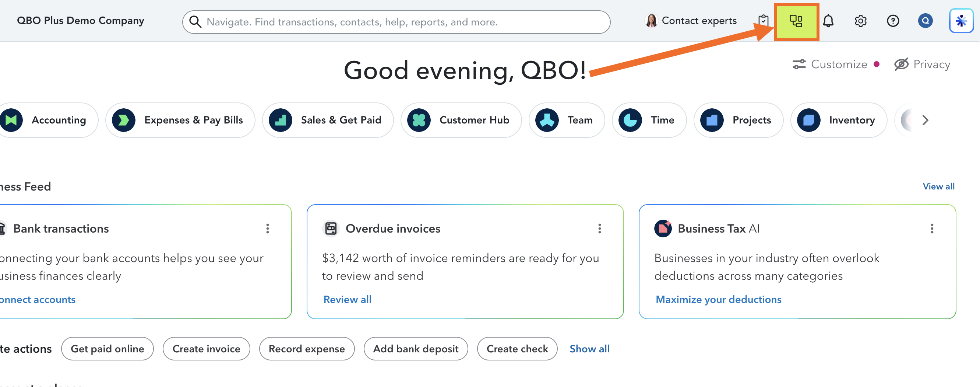The height and width of the screenshot is (387, 980).
Task: Open the tasks clipboard icon in header
Action: pos(763,21)
